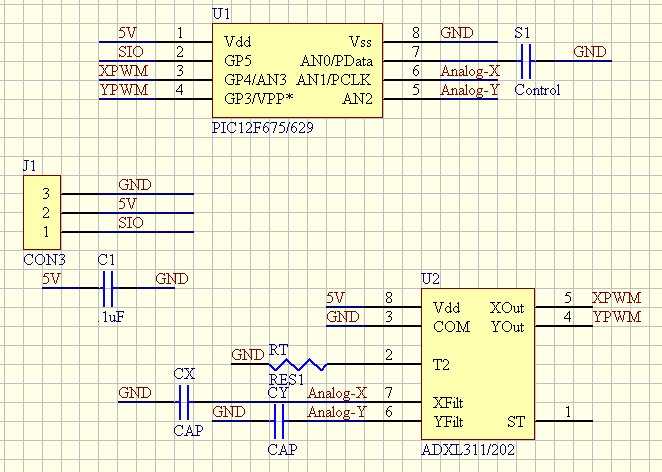
Task: Select the J1 designator label
Action: (30, 166)
